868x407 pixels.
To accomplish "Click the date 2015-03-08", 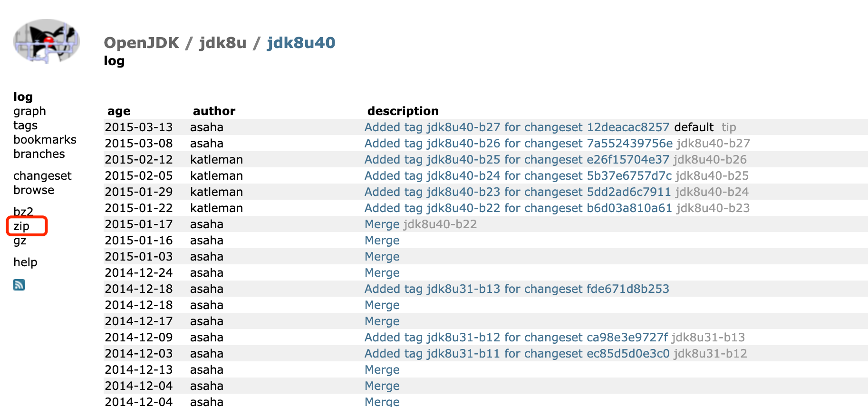I will pyautogui.click(x=139, y=144).
